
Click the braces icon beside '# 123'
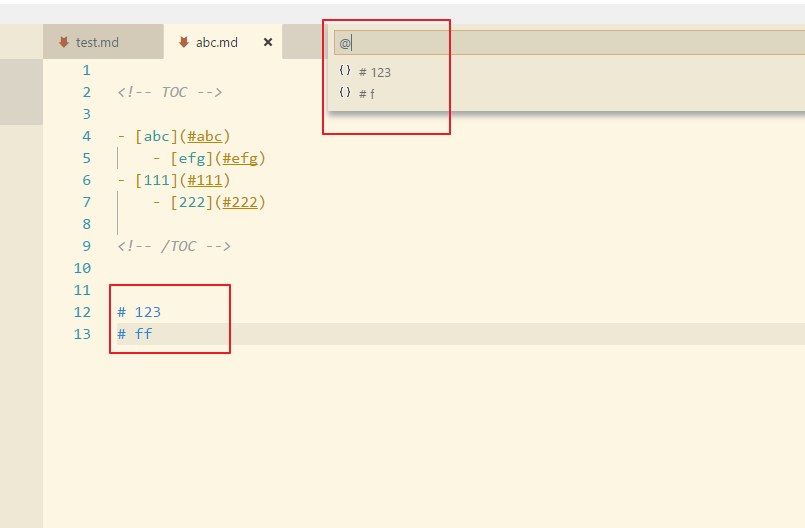pyautogui.click(x=345, y=70)
